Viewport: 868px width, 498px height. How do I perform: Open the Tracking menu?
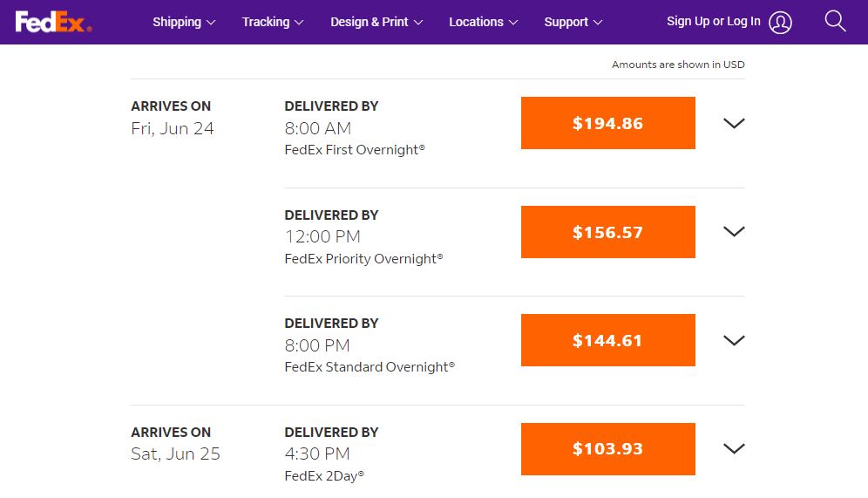[x=273, y=22]
